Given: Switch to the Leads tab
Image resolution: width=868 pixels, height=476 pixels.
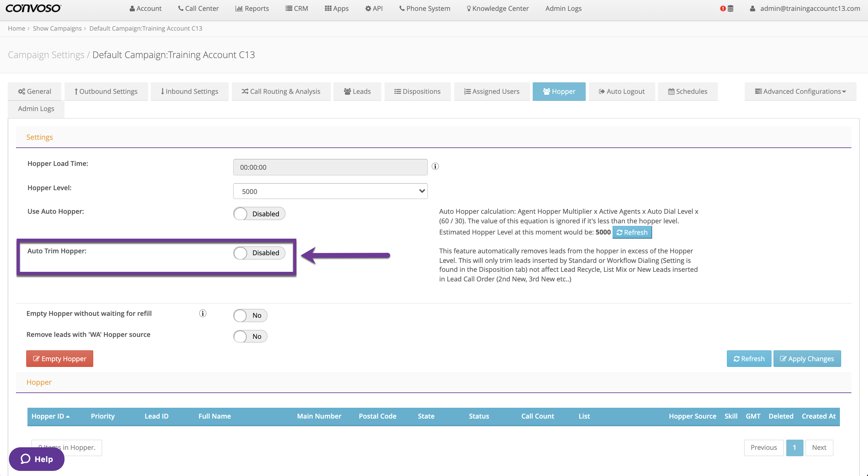Looking at the screenshot, I should 357,92.
